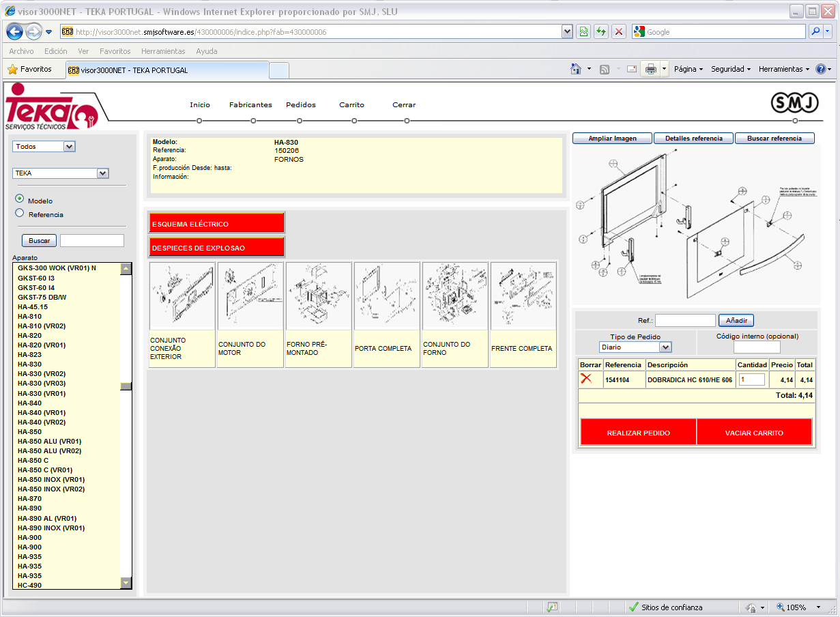Go back with the browser Back arrow
Screen dimensions: 840x617
(x=15, y=31)
